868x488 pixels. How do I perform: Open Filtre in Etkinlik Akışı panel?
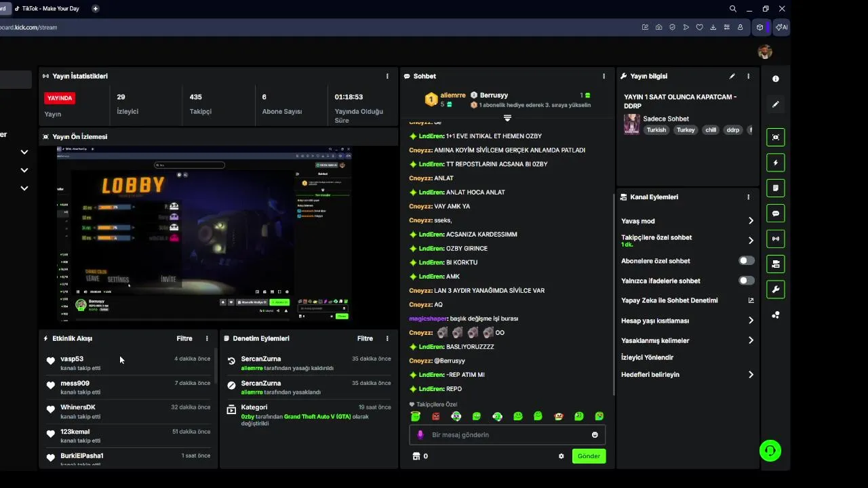(184, 338)
